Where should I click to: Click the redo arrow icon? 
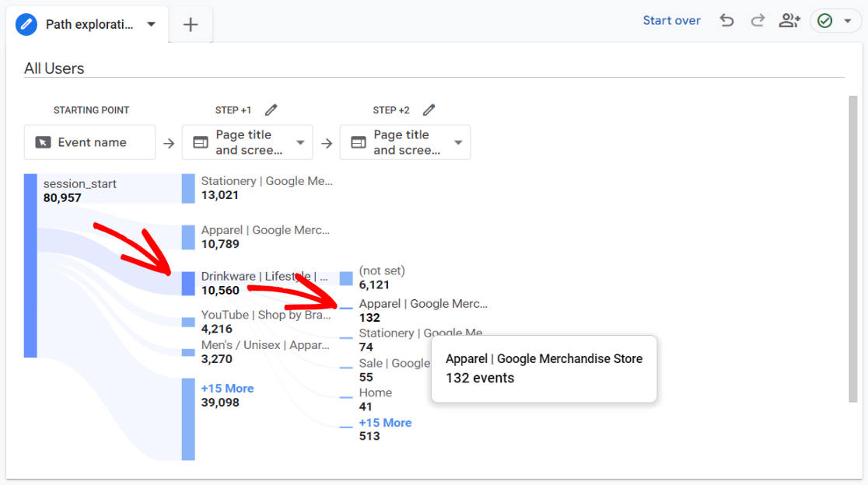pyautogui.click(x=758, y=21)
